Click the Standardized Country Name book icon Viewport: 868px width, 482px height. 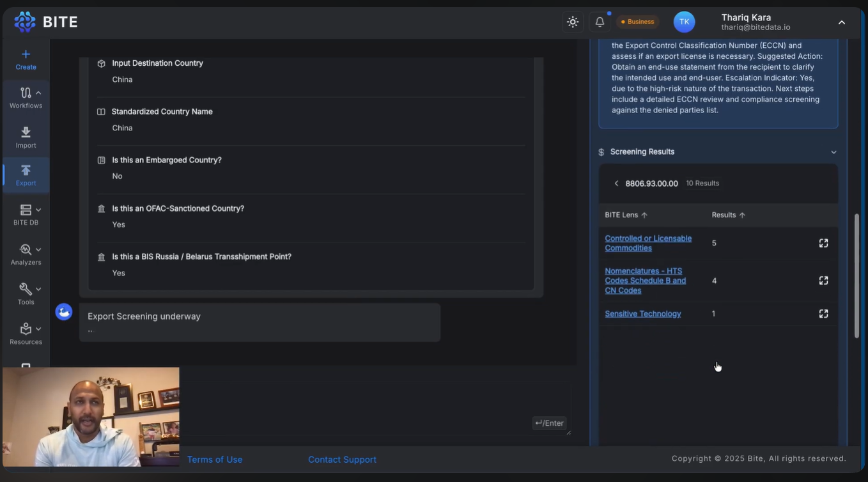click(101, 112)
